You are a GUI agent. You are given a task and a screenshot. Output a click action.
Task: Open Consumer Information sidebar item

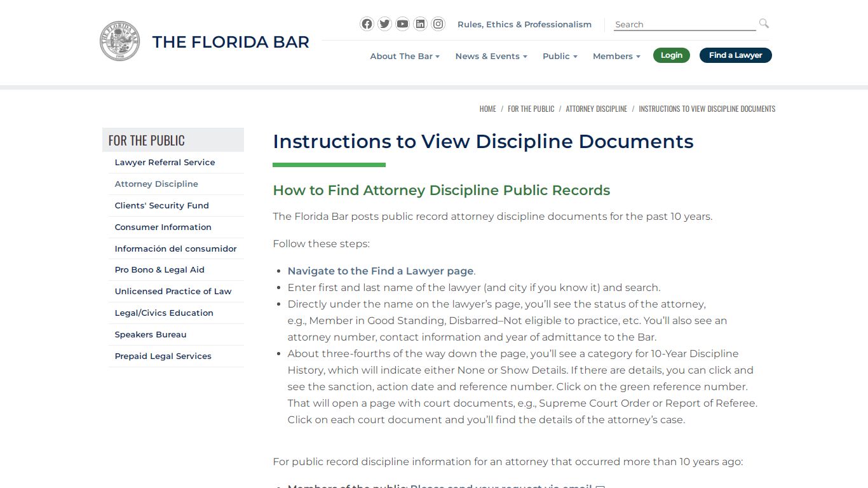tap(176, 227)
